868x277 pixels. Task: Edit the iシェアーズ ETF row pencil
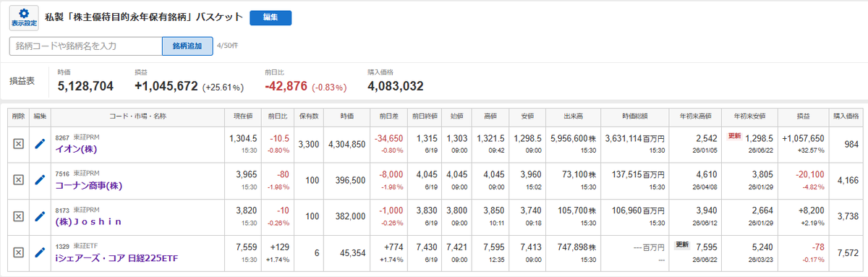[40, 252]
